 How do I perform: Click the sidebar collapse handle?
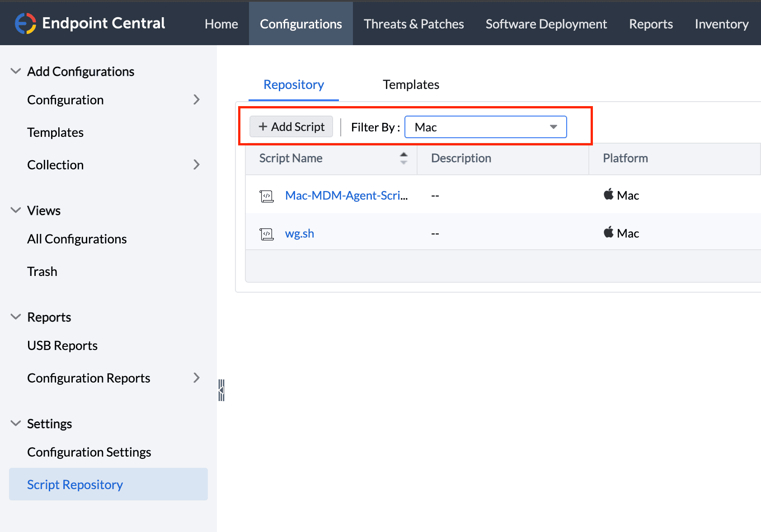pyautogui.click(x=221, y=390)
